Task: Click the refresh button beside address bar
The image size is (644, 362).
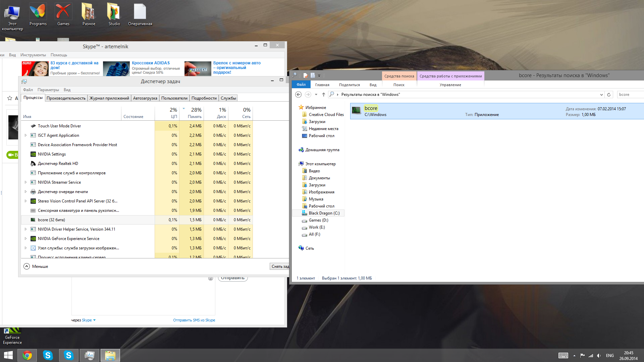Action: click(x=609, y=95)
